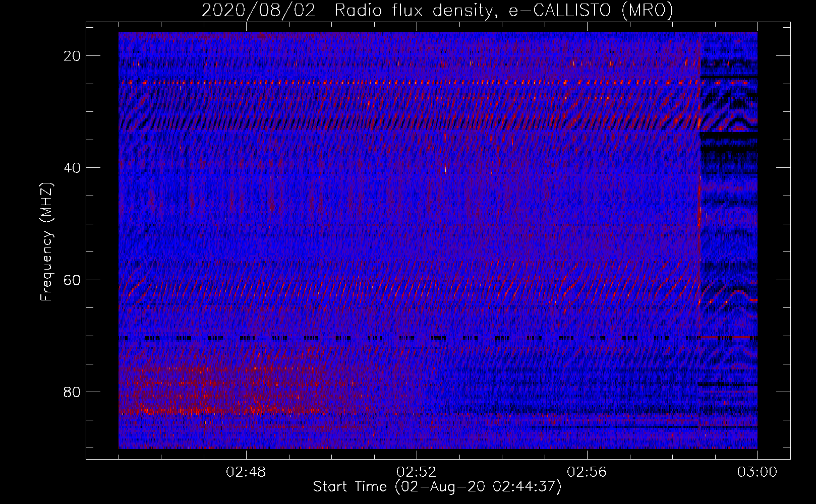Image resolution: width=816 pixels, height=504 pixels.
Task: Click the "Frequency (MHZ)" axis label
Action: point(46,241)
